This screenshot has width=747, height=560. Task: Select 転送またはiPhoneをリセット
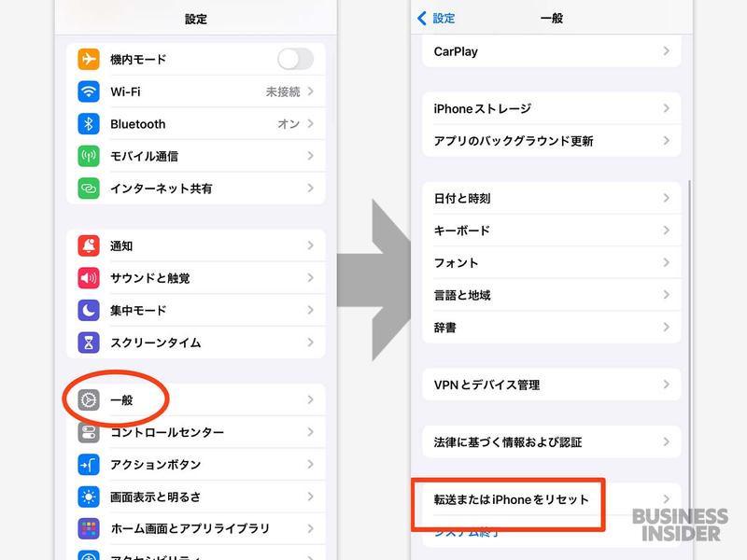[552, 499]
